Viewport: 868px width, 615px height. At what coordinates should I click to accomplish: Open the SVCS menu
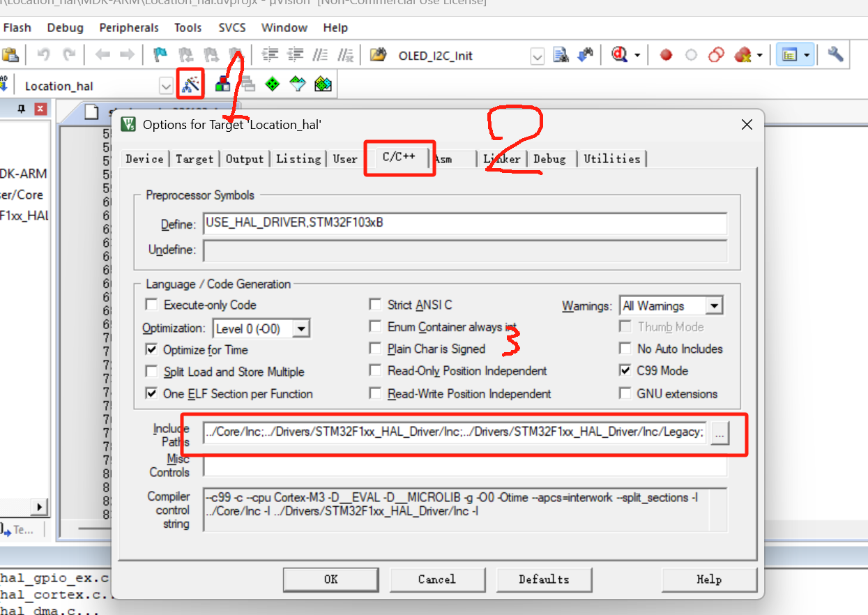pos(232,28)
